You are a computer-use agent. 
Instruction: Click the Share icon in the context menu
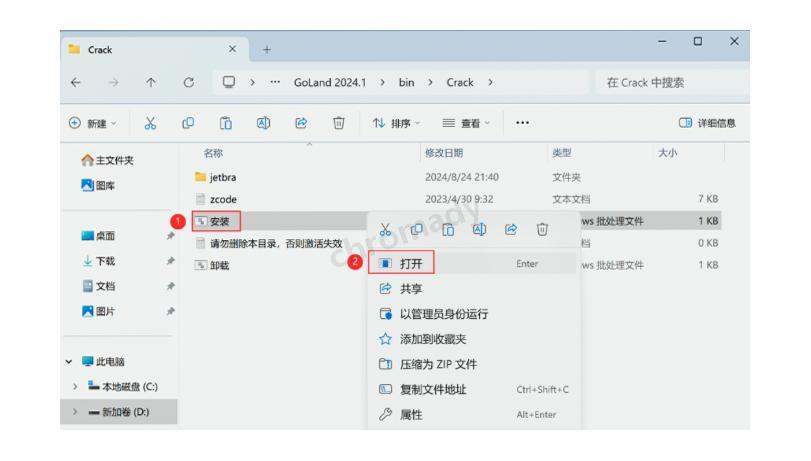[x=511, y=229]
